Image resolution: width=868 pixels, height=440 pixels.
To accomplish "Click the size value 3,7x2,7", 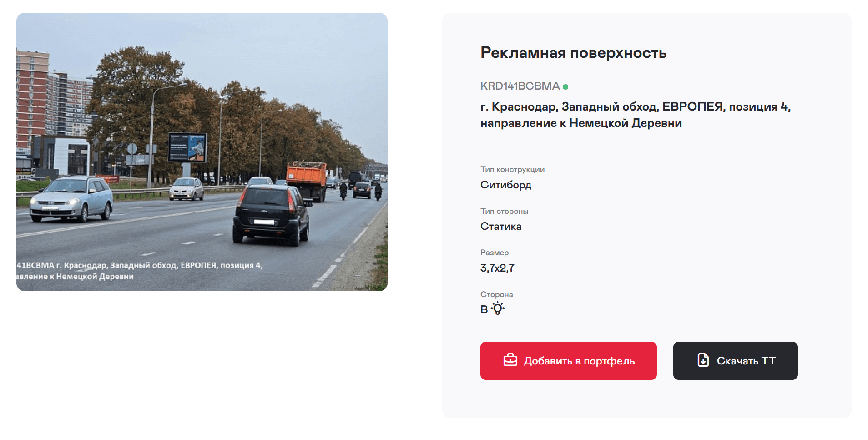I will 497,268.
